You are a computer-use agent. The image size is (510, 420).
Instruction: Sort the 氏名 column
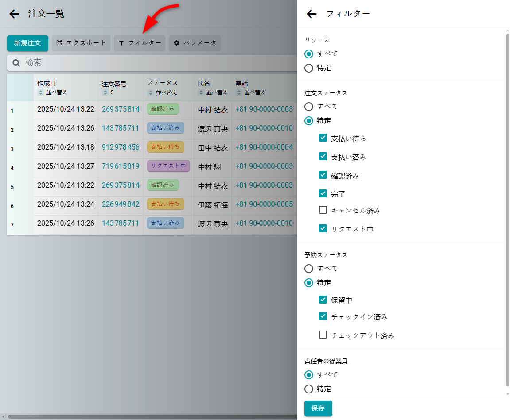(201, 92)
